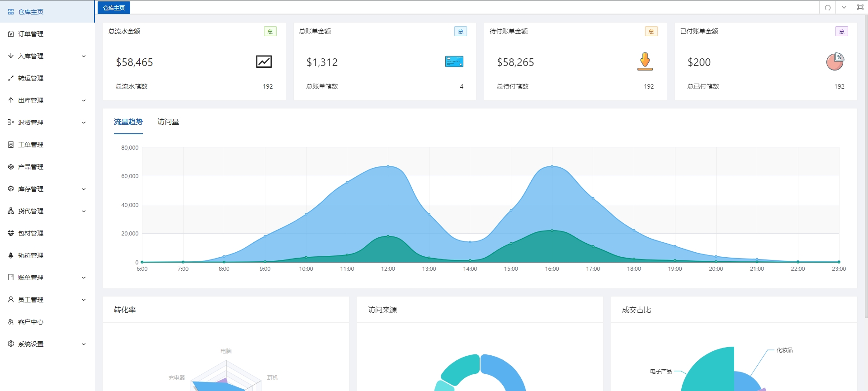This screenshot has height=391, width=868.
Task: Expand the 库存管理 submenu chevron
Action: [84, 189]
